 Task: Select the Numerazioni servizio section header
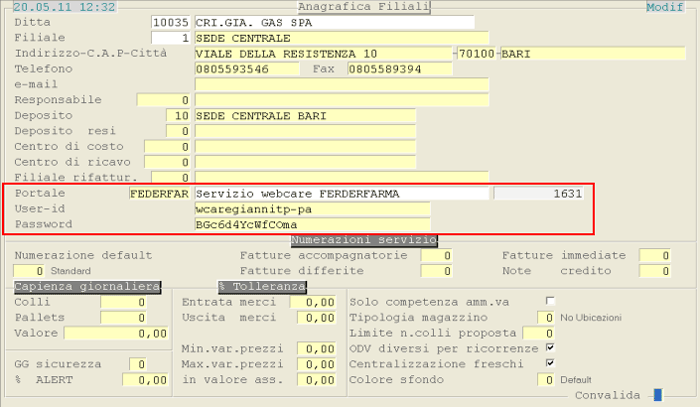364,240
